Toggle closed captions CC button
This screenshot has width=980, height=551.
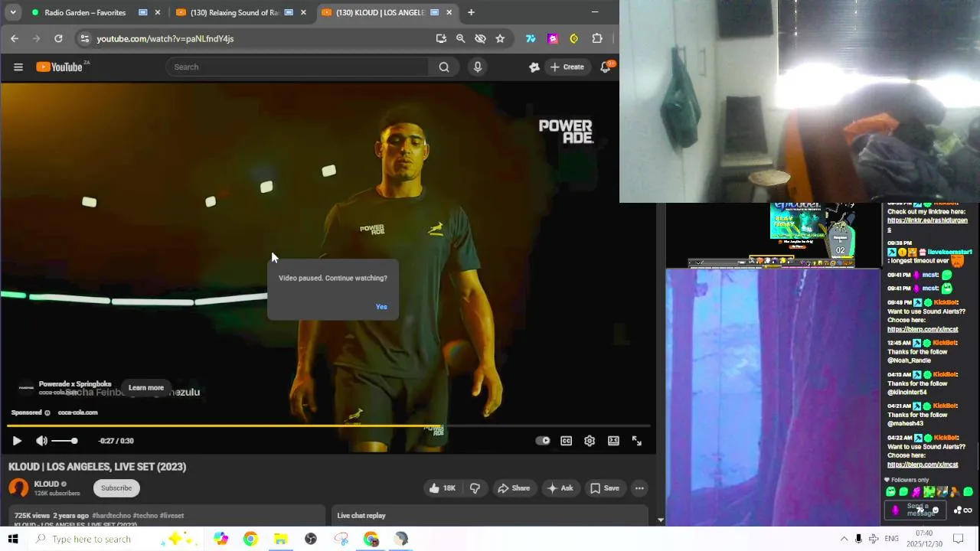[x=566, y=441]
